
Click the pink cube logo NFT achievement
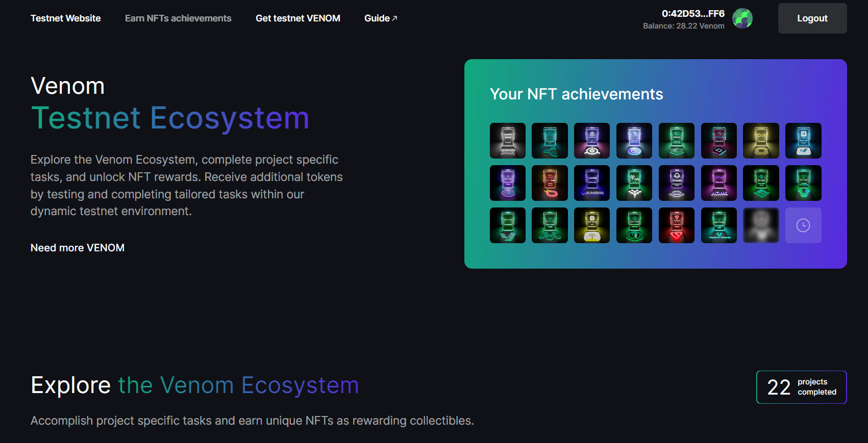(x=719, y=141)
